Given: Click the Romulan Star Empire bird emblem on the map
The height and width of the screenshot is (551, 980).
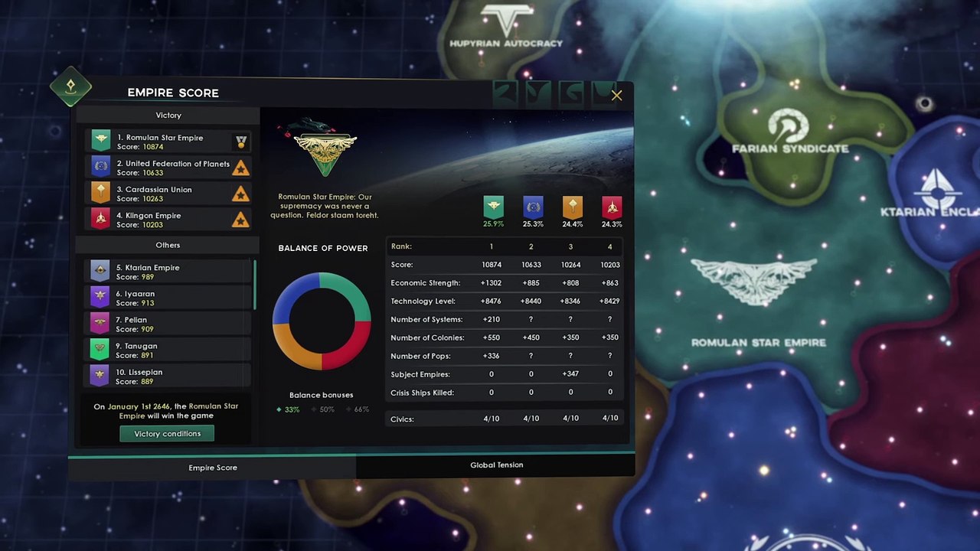Looking at the screenshot, I should (754, 282).
